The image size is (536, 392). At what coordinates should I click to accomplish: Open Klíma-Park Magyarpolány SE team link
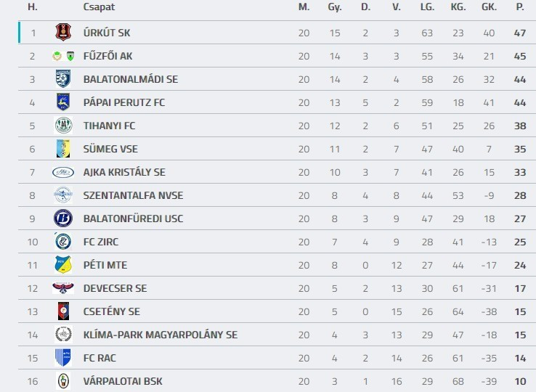[160, 335]
